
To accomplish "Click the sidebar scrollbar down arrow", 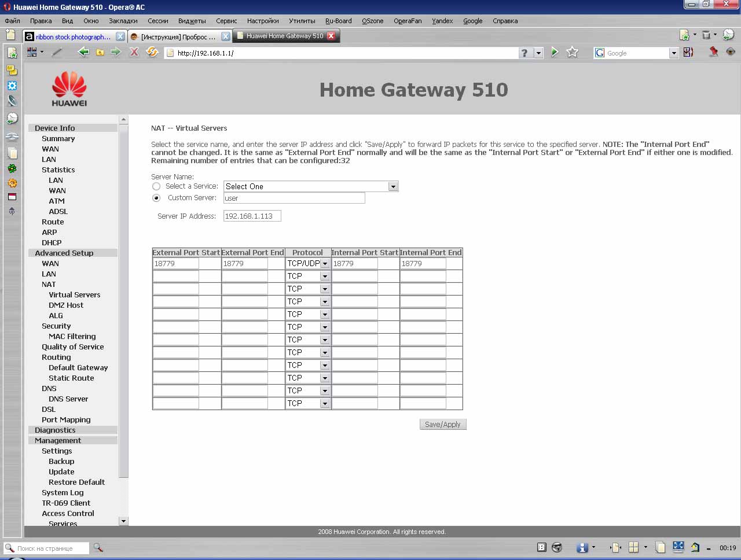I will 123,521.
